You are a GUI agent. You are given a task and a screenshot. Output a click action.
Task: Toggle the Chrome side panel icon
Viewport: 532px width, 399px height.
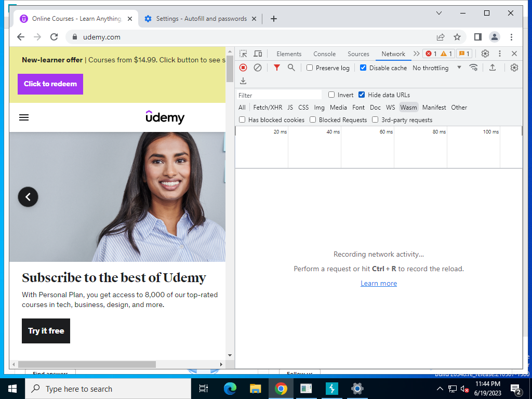[478, 37]
